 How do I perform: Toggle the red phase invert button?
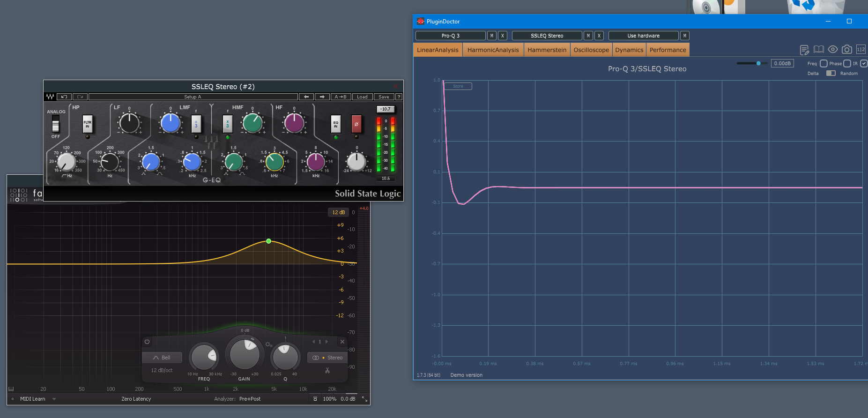point(356,124)
